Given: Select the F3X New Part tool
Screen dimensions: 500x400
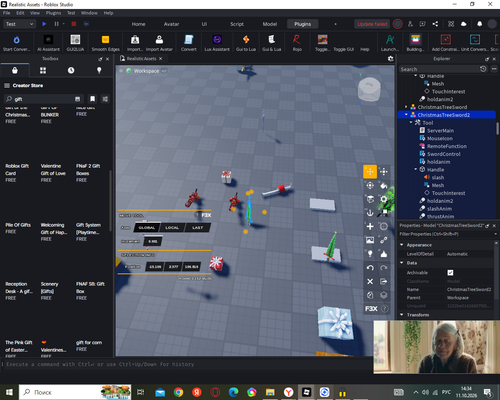Looking at the screenshot, I should pos(370,227).
